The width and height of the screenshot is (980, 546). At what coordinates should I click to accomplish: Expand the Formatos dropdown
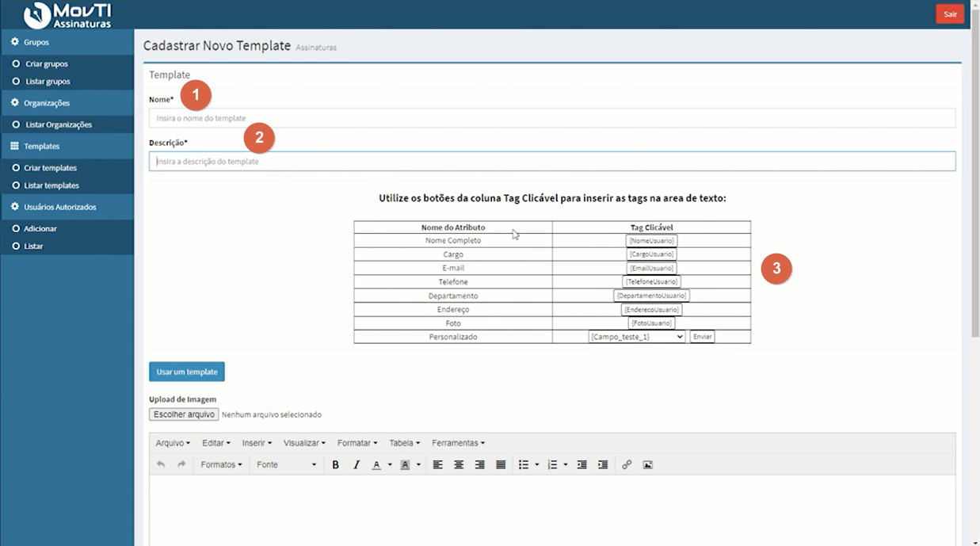(221, 465)
